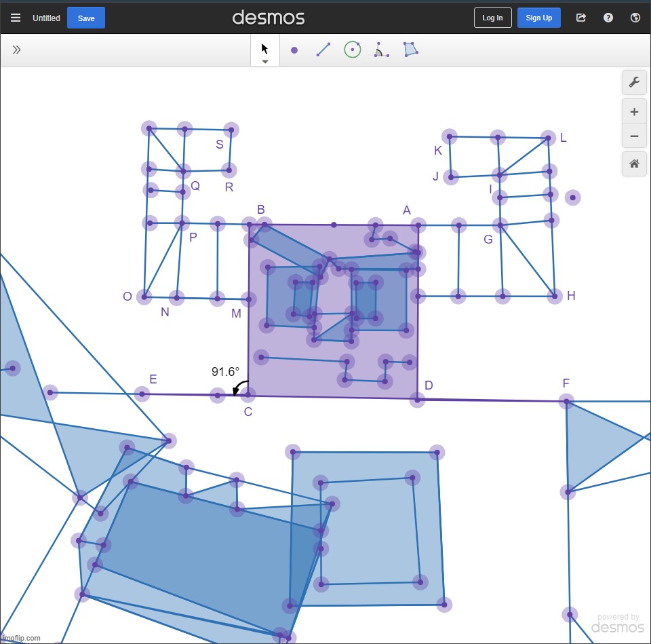Screen dimensions: 651x644
Task: Select the Angle tool
Action: point(381,50)
